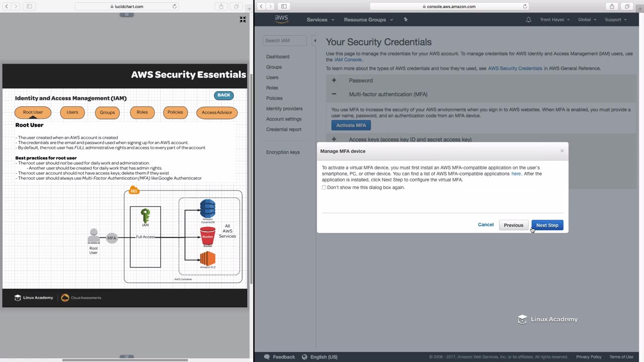Open the Share menu in the Lucidchart window

221,7
